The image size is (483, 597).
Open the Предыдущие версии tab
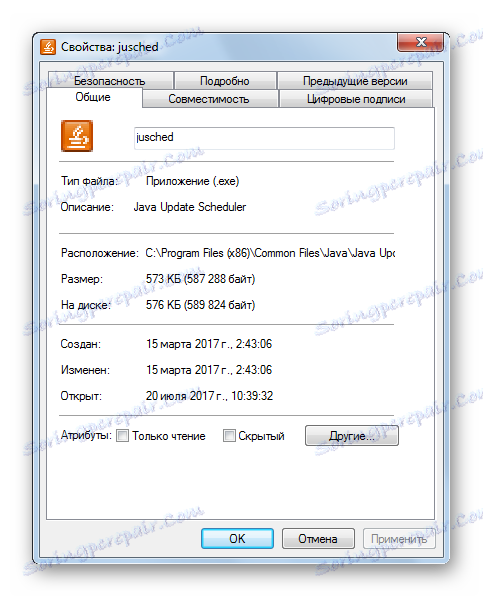[x=355, y=81]
